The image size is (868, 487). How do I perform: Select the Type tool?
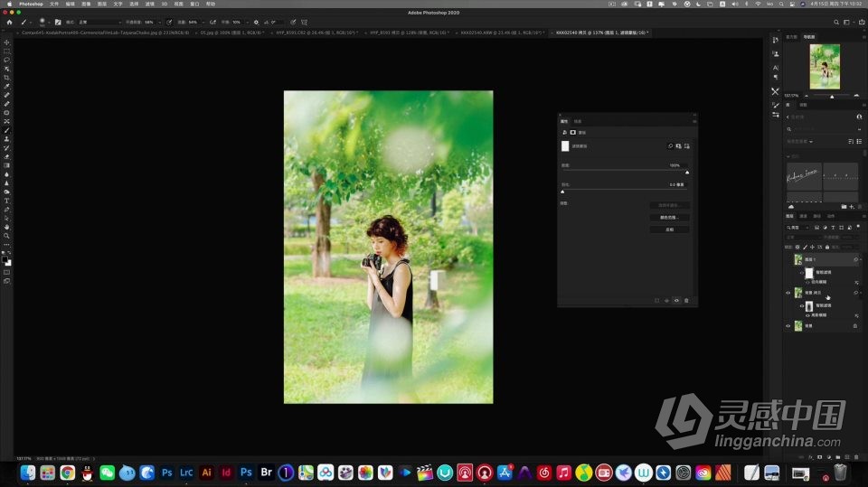coord(6,201)
